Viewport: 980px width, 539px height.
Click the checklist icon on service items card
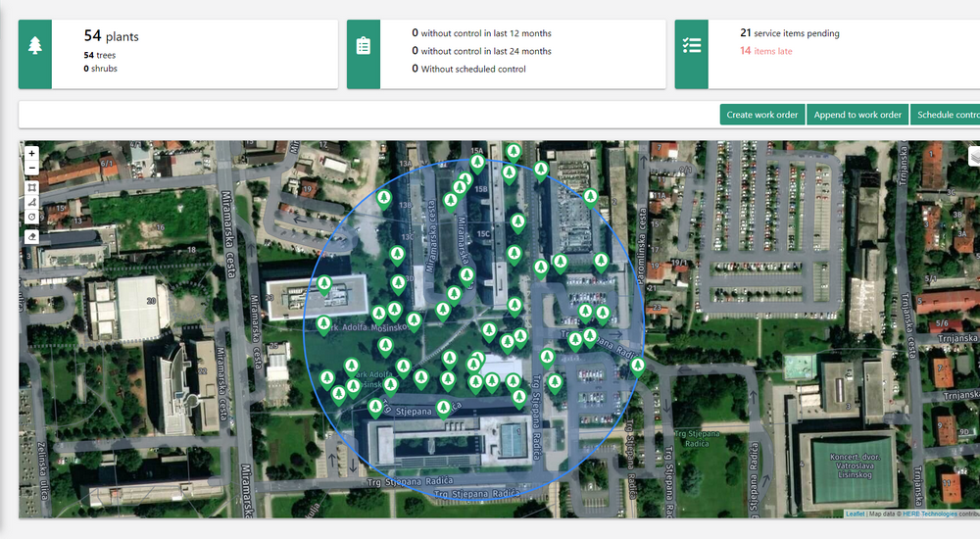click(691, 45)
